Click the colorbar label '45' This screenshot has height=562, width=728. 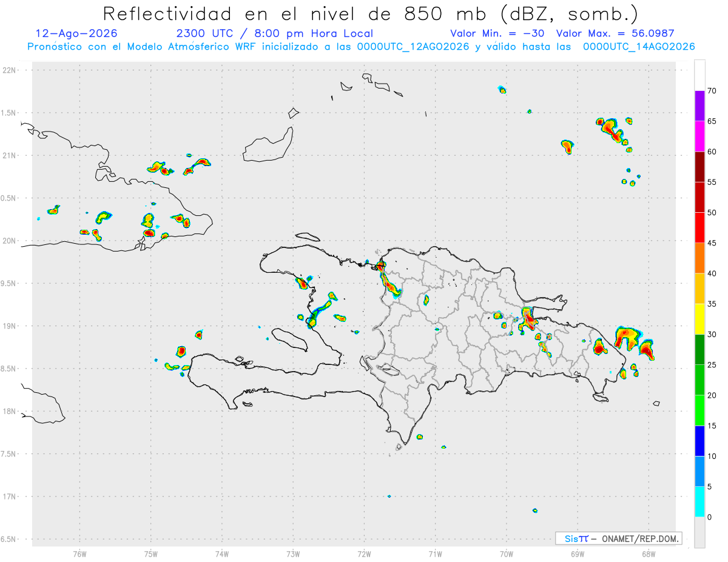click(712, 243)
